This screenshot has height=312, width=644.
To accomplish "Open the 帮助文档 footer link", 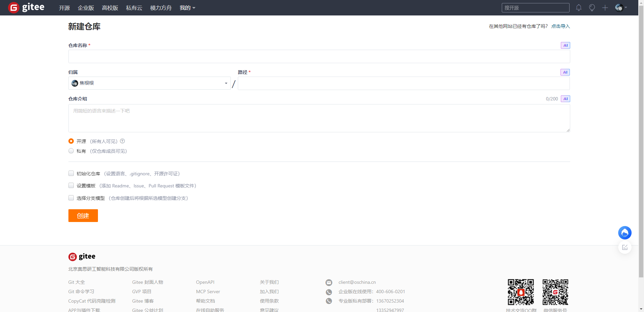I will pyautogui.click(x=206, y=301).
